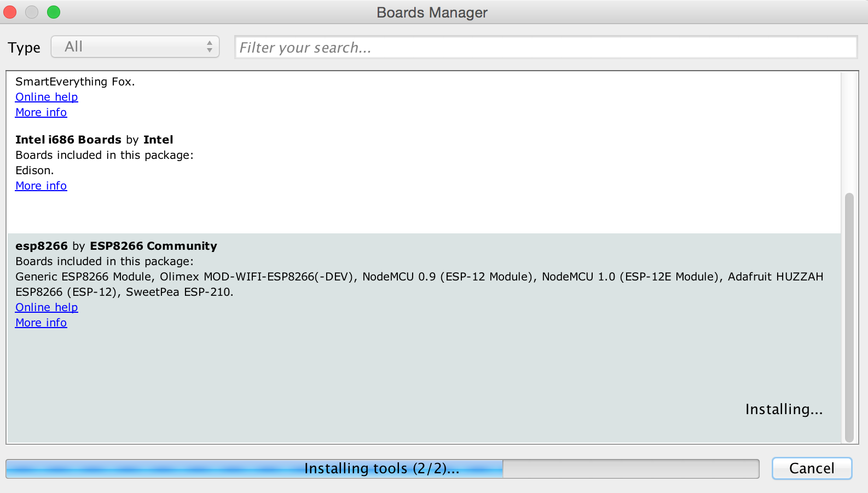Open More info under SmartEverything Fox
Screen dimensions: 868x493
pyautogui.click(x=41, y=112)
